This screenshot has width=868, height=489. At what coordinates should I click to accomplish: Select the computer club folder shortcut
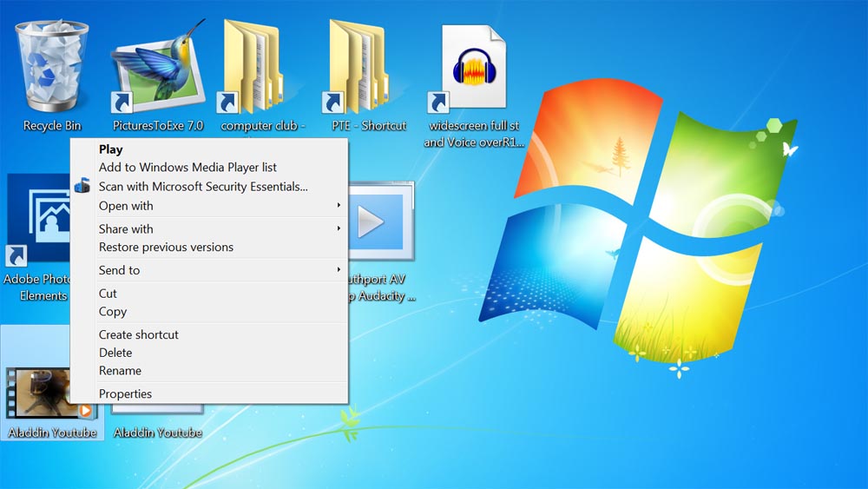point(251,67)
